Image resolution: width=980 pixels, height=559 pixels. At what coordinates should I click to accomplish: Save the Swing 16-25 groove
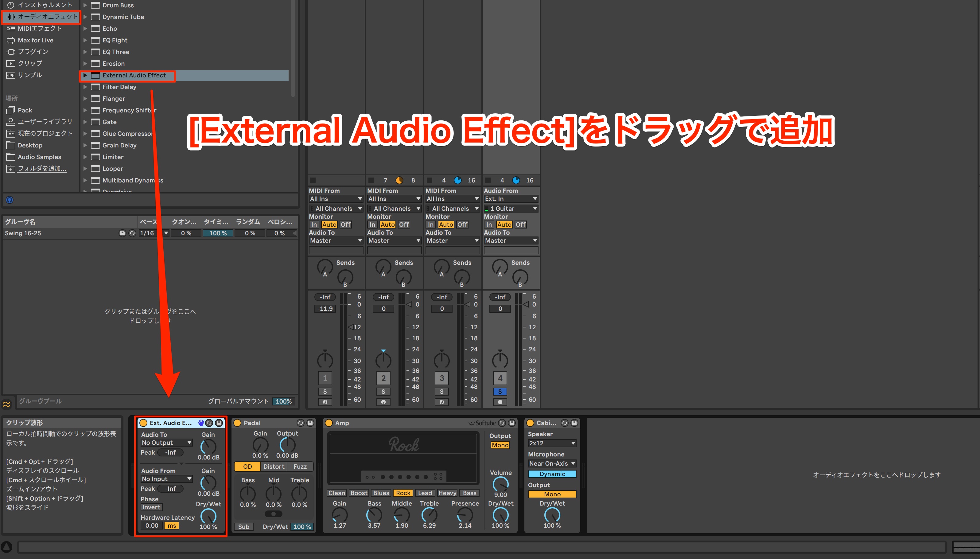pyautogui.click(x=122, y=233)
